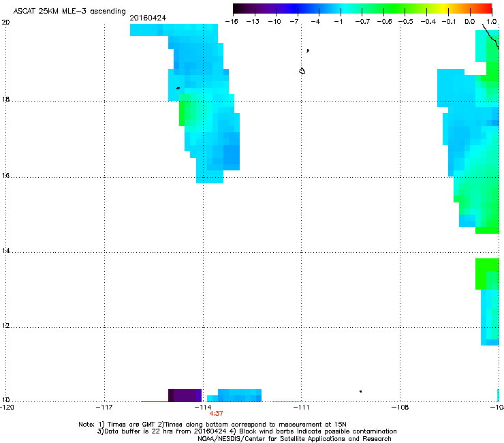Image resolution: width=504 pixels, height=443 pixels.
Task: Click longitude axis label -117
Action: (104, 408)
